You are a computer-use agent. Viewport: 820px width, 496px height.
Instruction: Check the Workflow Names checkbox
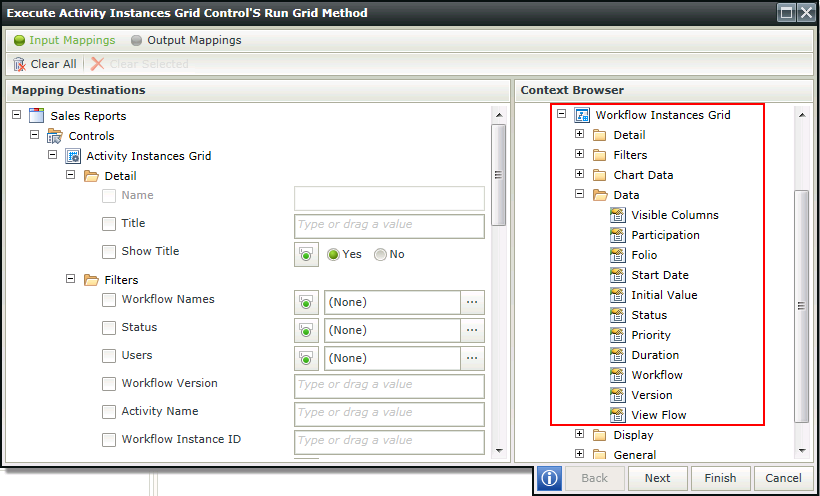(x=109, y=300)
